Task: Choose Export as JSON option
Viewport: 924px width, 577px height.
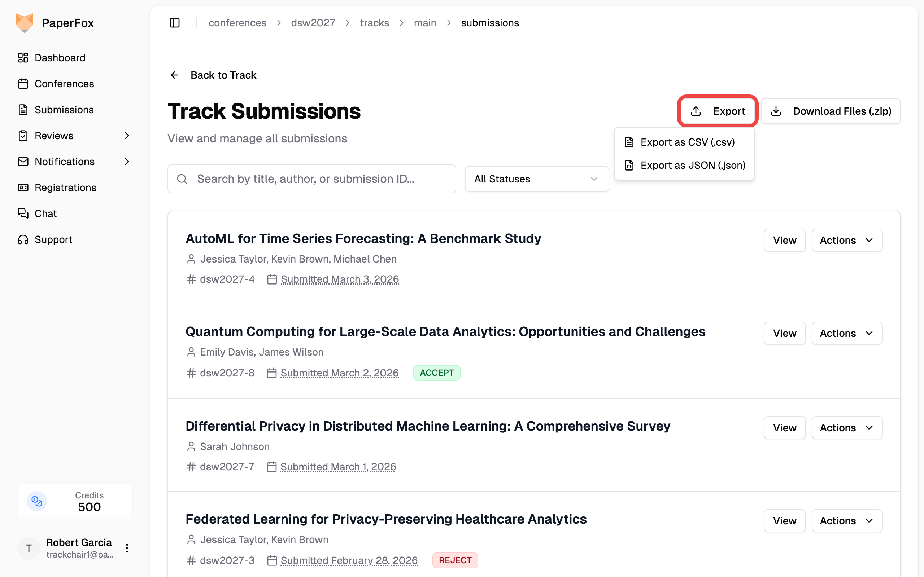Action: point(692,165)
